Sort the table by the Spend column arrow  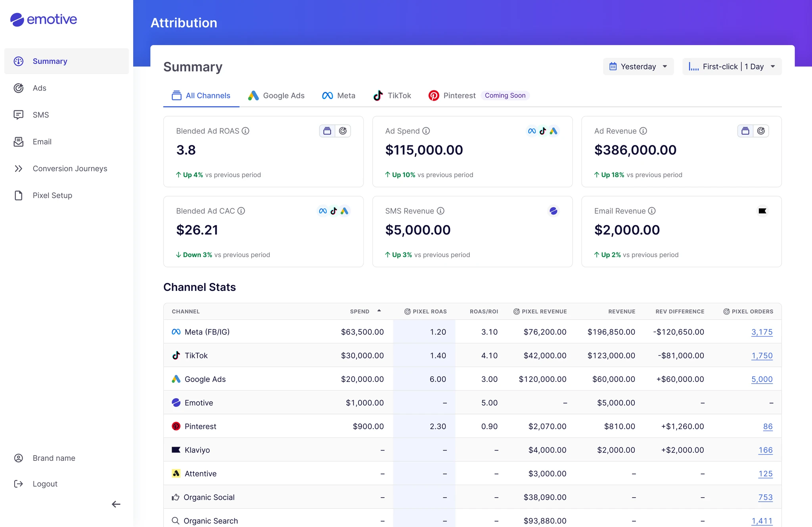pyautogui.click(x=379, y=311)
